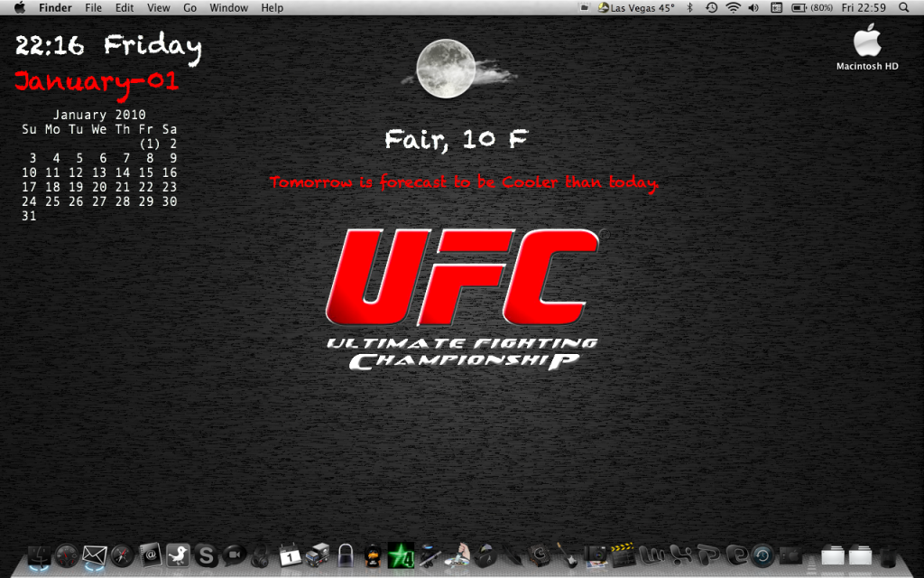Open Microsoft Word W icon in dock
Screen dimensions: 924x578
coord(652,555)
